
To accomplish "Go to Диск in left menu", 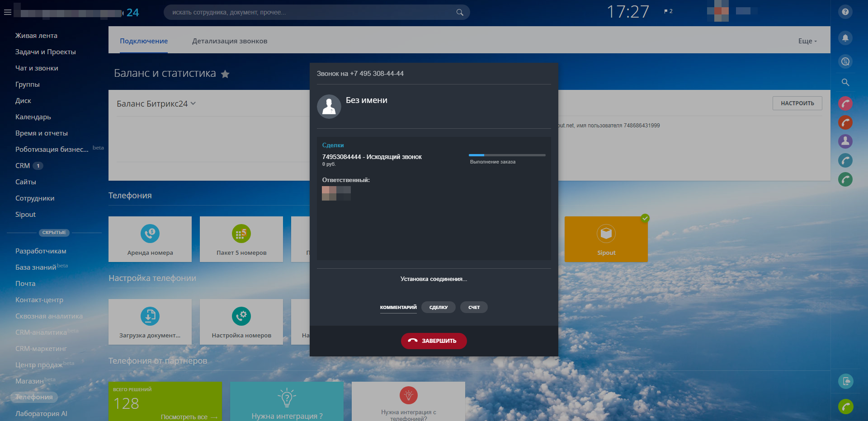I will pos(23,101).
